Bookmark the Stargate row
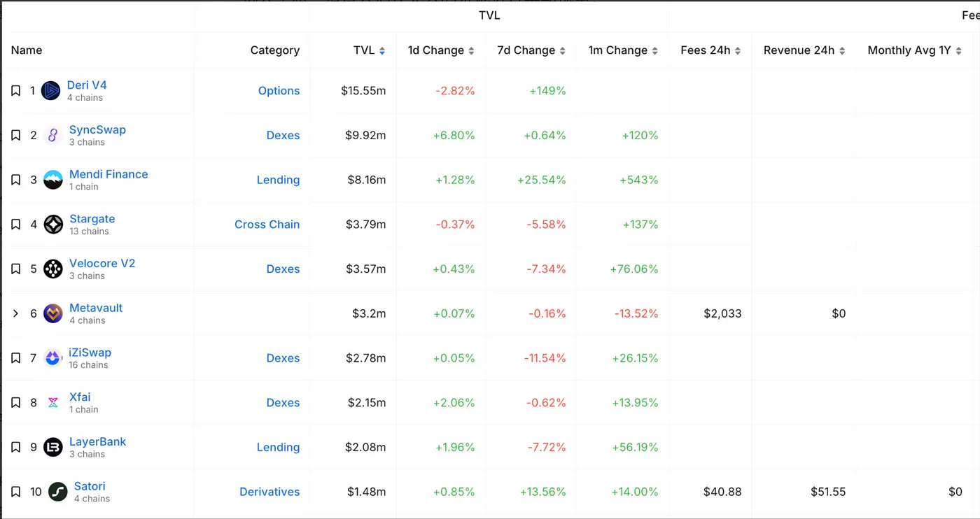Screen dimensions: 980x519 coord(15,225)
